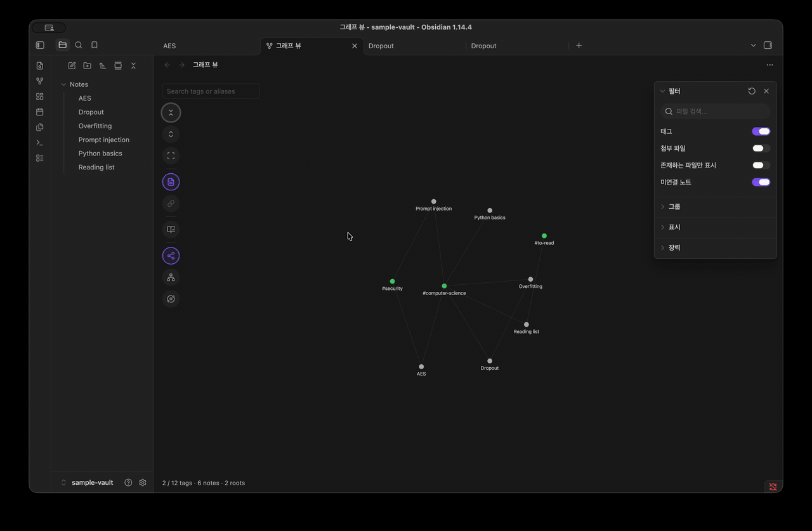Toggle the dimmed link button in graph
Screen dimensions: 812x531
tap(171, 204)
